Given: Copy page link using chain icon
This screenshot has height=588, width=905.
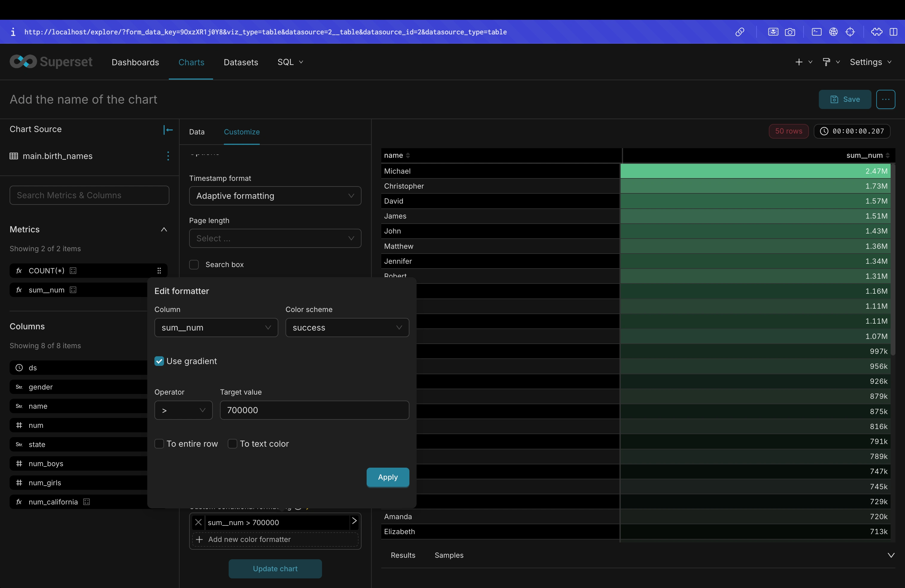Looking at the screenshot, I should click(740, 32).
